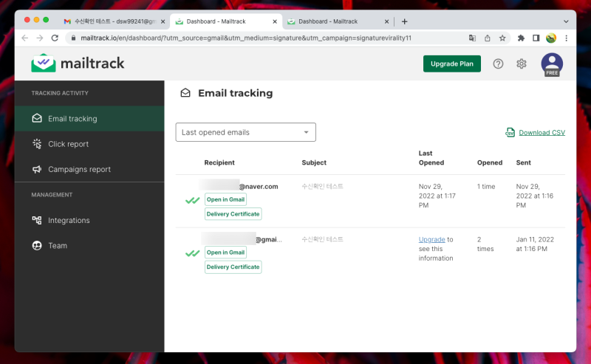Open help question mark icon

tap(498, 63)
